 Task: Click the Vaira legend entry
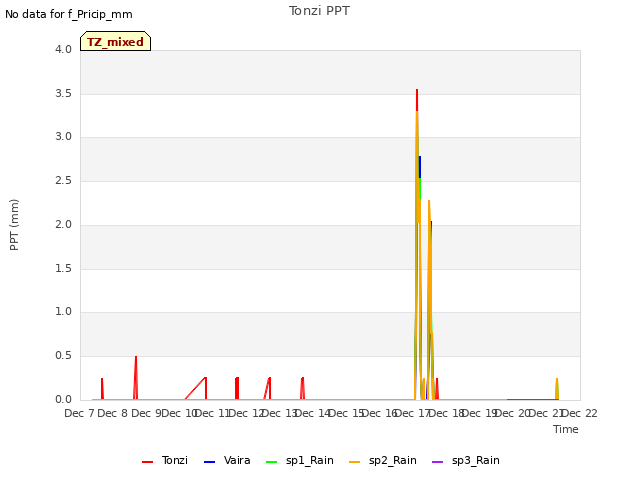(227, 460)
